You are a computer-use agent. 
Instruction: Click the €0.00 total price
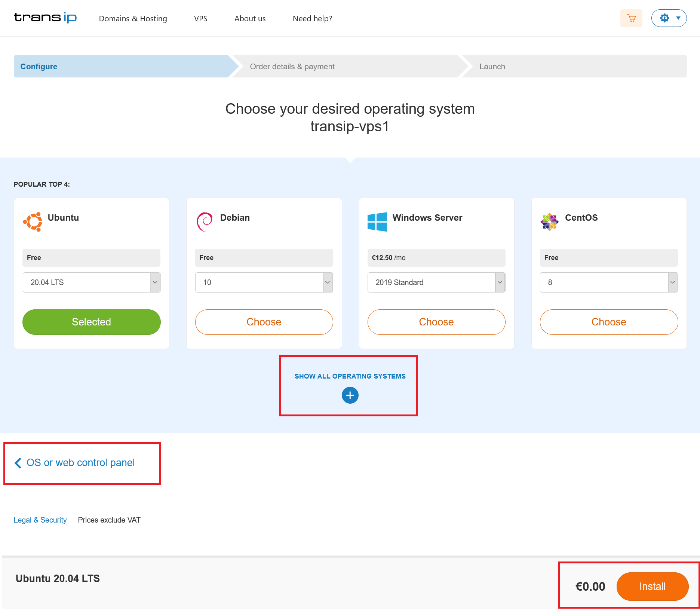pos(590,587)
